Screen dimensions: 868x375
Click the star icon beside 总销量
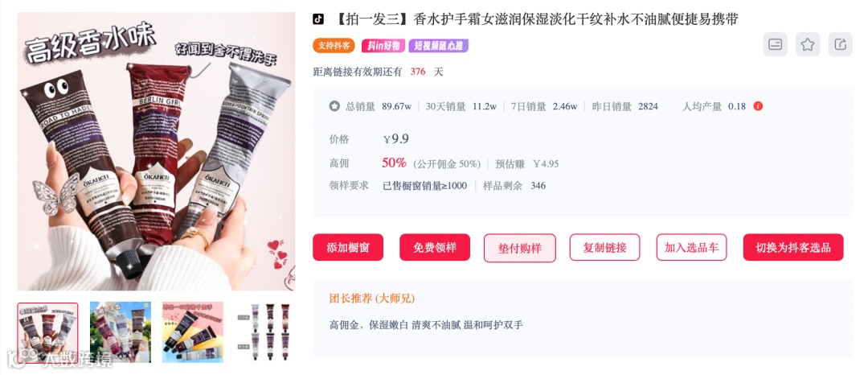334,106
